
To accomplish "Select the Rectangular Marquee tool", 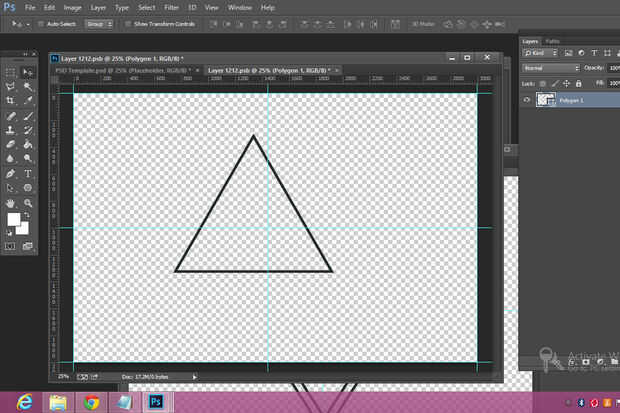I will [x=10, y=72].
